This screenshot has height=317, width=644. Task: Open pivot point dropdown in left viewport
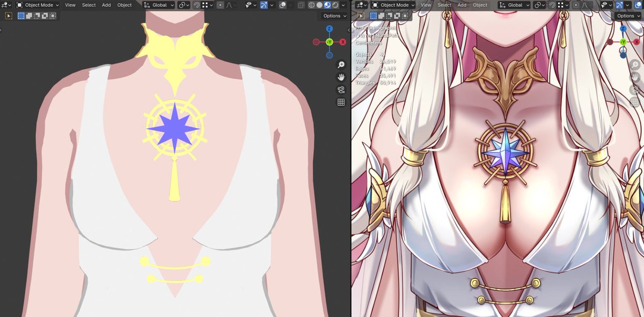(x=184, y=5)
